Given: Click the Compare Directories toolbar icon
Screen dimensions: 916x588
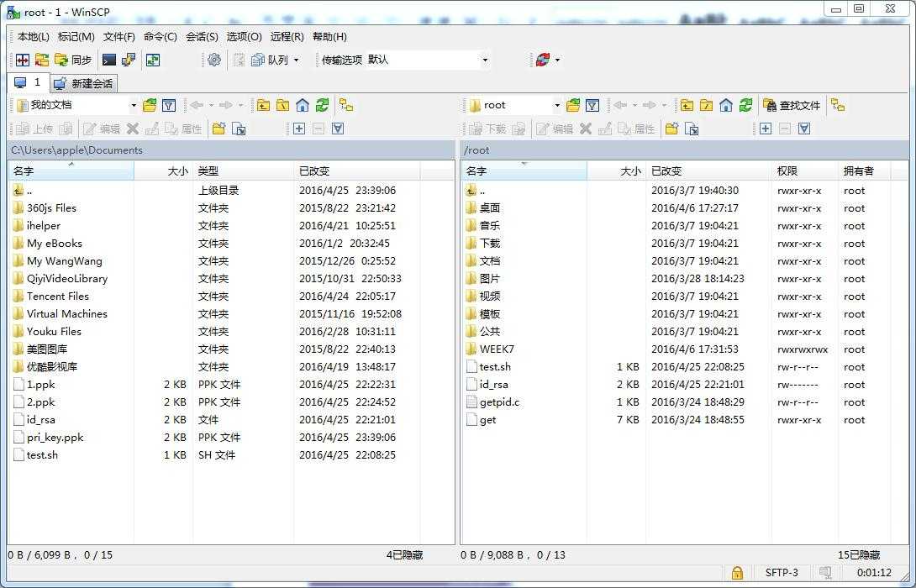Looking at the screenshot, I should click(22, 60).
